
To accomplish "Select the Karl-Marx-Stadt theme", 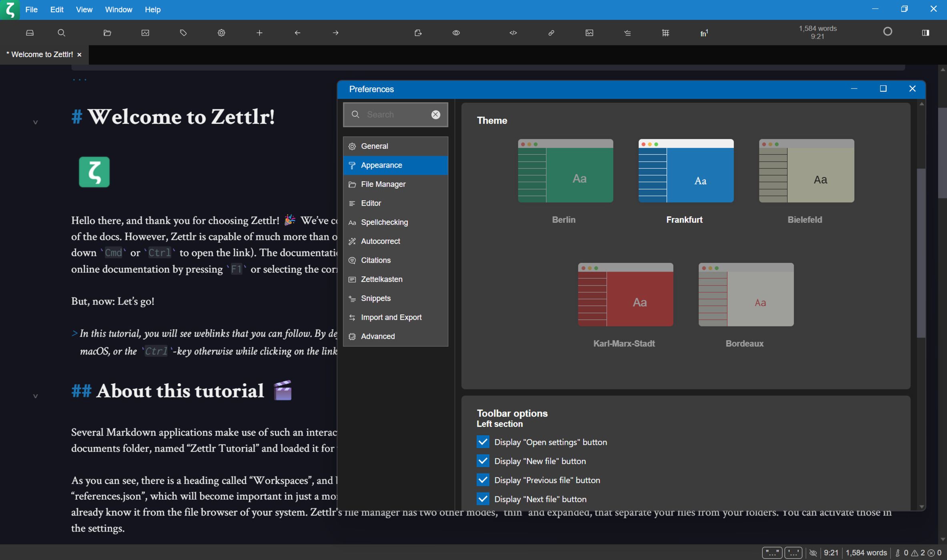I will click(x=625, y=294).
